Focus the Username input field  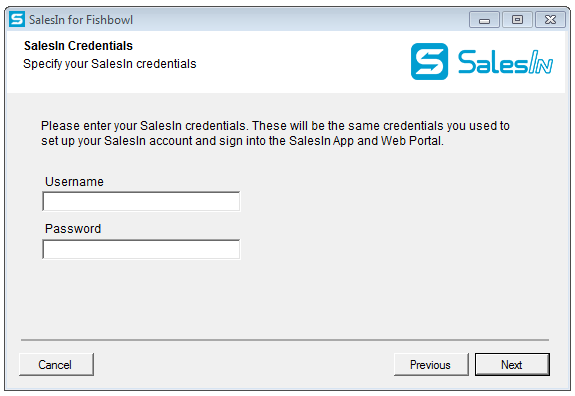(141, 201)
